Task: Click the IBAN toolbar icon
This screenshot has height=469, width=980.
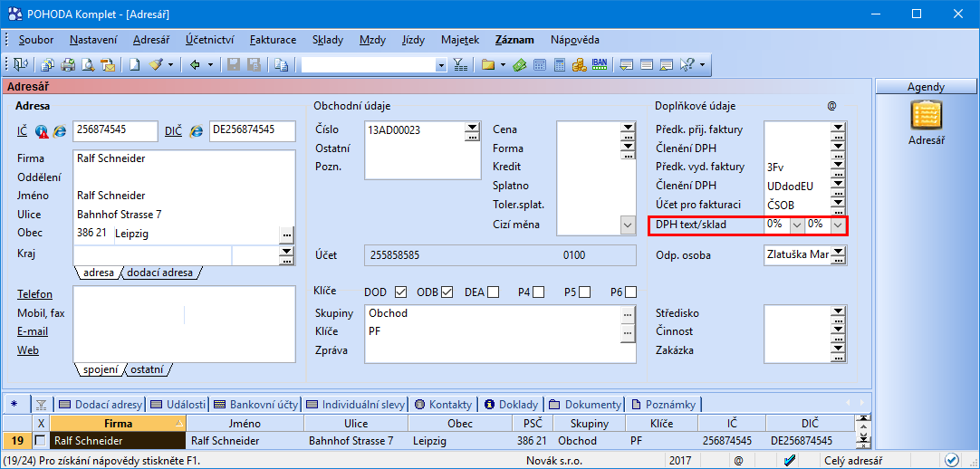Action: [x=600, y=64]
